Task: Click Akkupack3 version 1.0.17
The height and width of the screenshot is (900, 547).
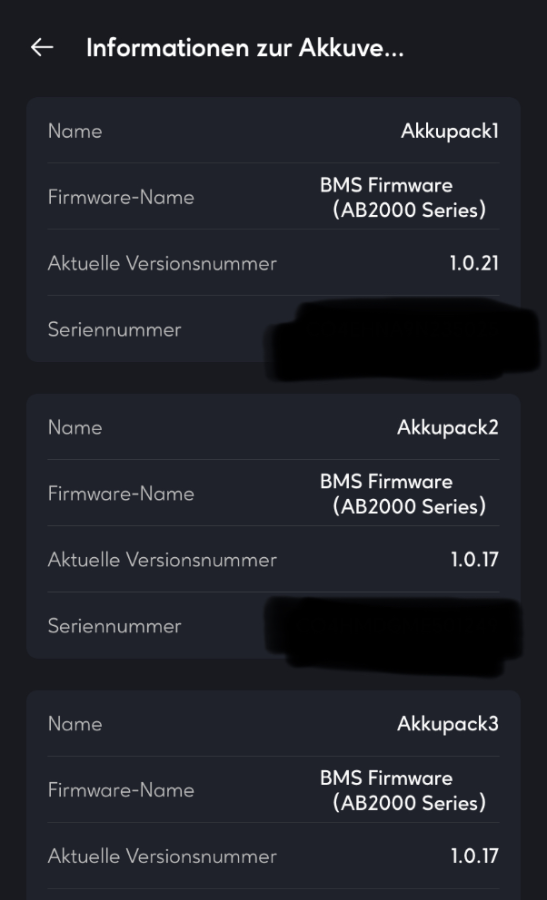Action: (x=474, y=856)
